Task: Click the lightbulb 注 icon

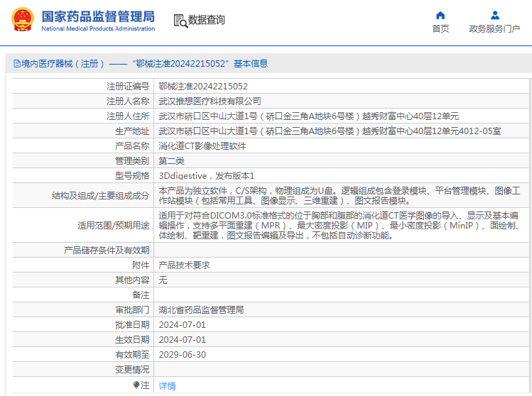Action: click(x=136, y=385)
